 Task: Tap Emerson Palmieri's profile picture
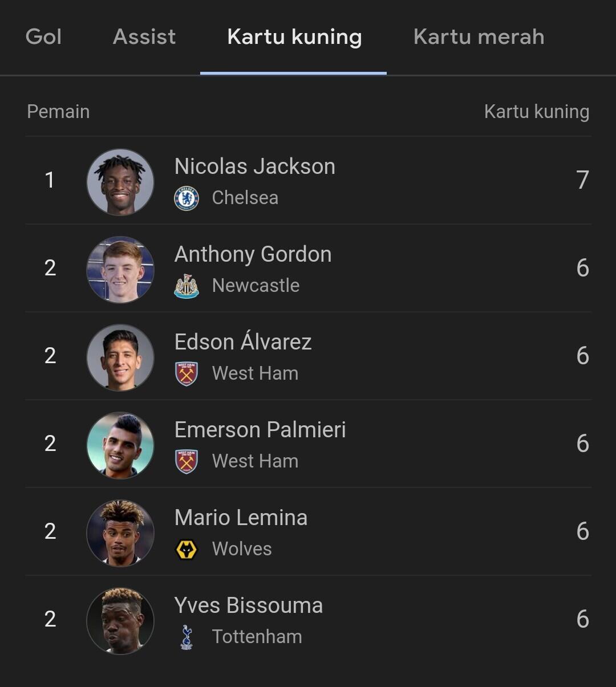[120, 445]
